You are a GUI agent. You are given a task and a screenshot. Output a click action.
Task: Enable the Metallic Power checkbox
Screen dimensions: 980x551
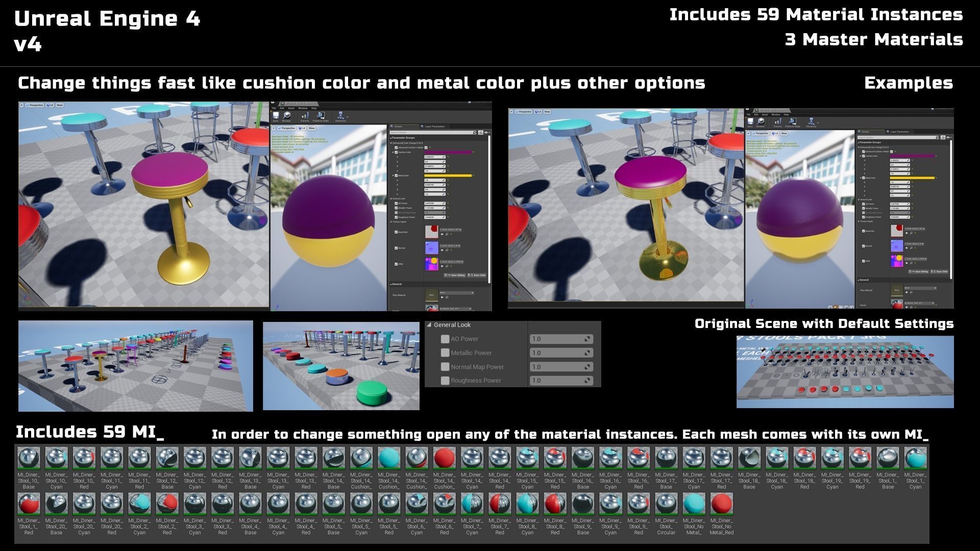445,353
